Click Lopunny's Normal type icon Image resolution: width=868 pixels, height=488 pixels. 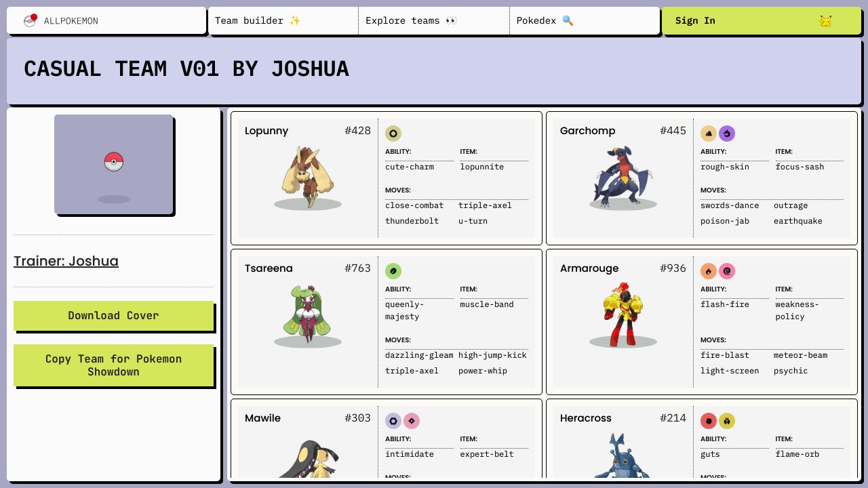(393, 134)
